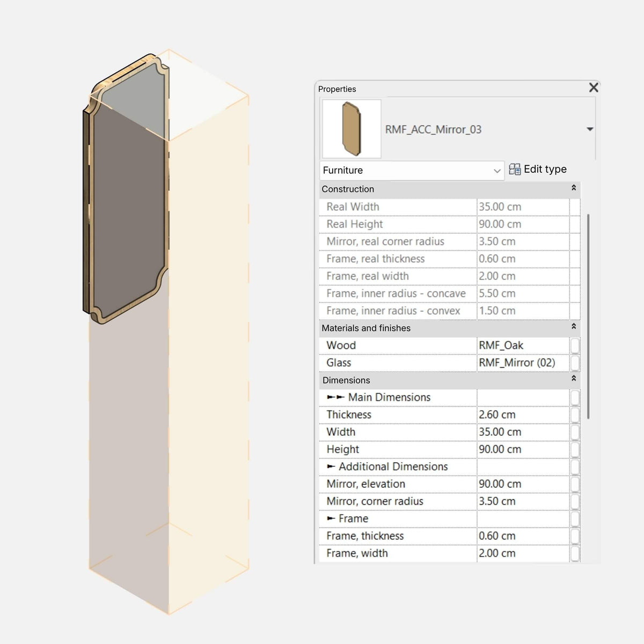Select Frame, inner radius - convex label

[x=393, y=311]
